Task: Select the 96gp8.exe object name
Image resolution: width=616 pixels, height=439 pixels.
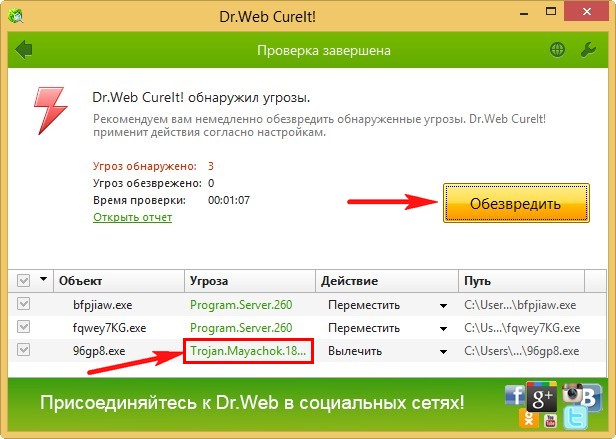Action: (99, 351)
